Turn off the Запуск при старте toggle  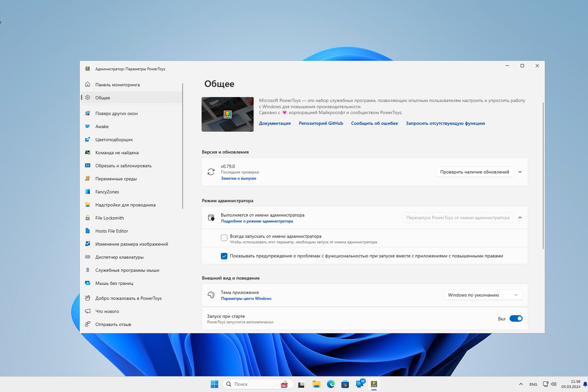coord(516,319)
